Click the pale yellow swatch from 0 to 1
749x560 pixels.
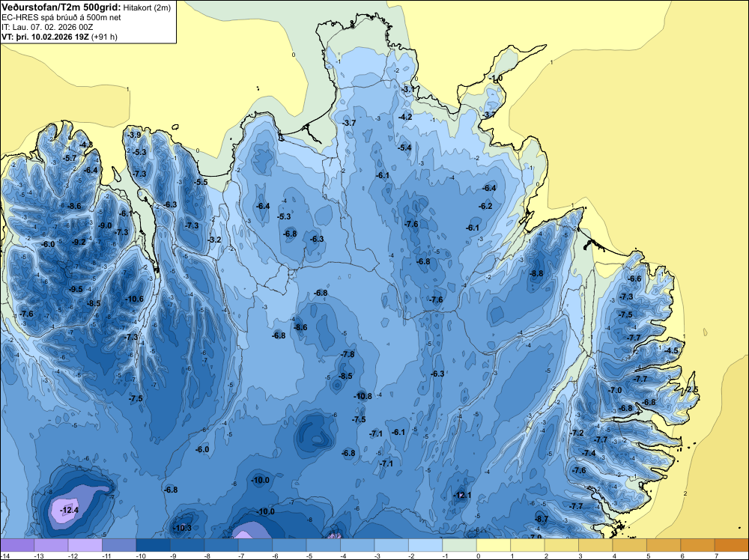pos(494,545)
